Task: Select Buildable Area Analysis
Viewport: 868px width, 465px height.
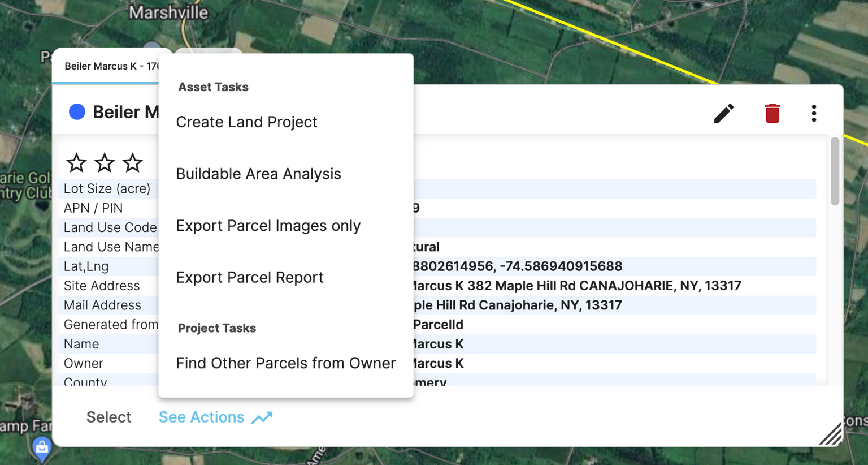Action: click(x=259, y=174)
